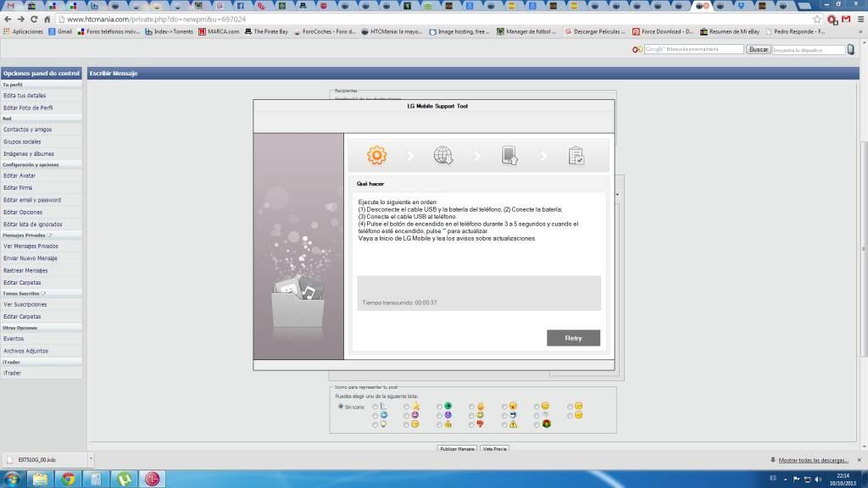Image resolution: width=868 pixels, height=488 pixels.
Task: Open the LG Mobile Support Tool taskbar icon
Action: pos(152,479)
